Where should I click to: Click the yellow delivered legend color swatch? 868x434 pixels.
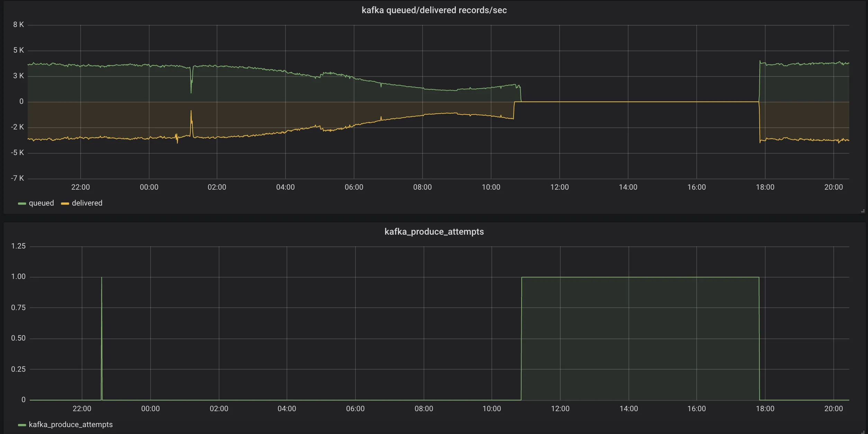tap(65, 204)
